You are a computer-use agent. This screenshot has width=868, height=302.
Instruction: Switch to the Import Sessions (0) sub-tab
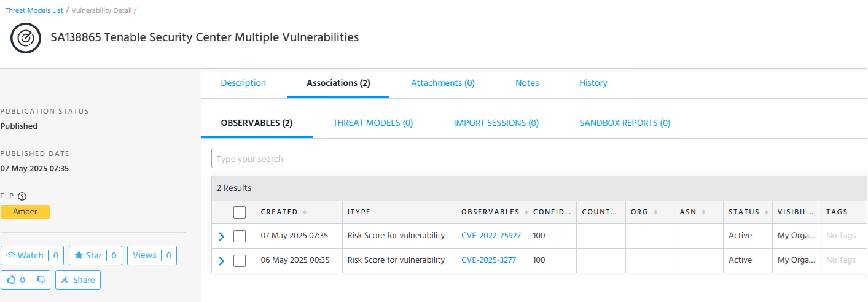point(496,123)
